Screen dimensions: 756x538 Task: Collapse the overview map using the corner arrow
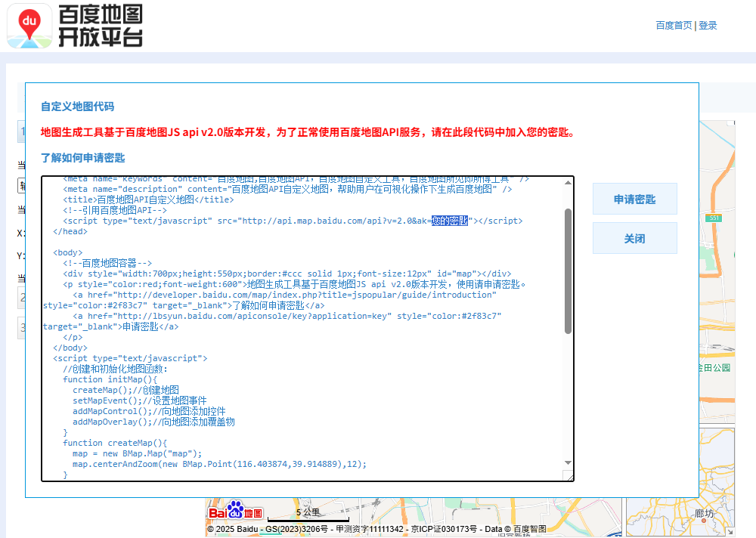click(729, 531)
